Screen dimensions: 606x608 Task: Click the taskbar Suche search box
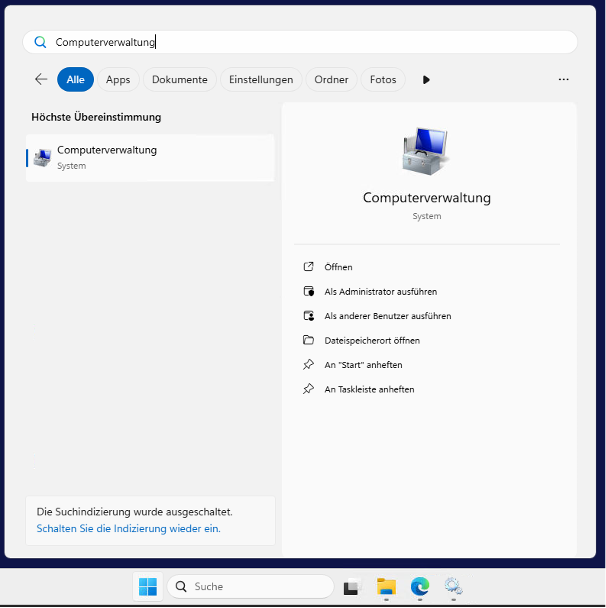[250, 587]
